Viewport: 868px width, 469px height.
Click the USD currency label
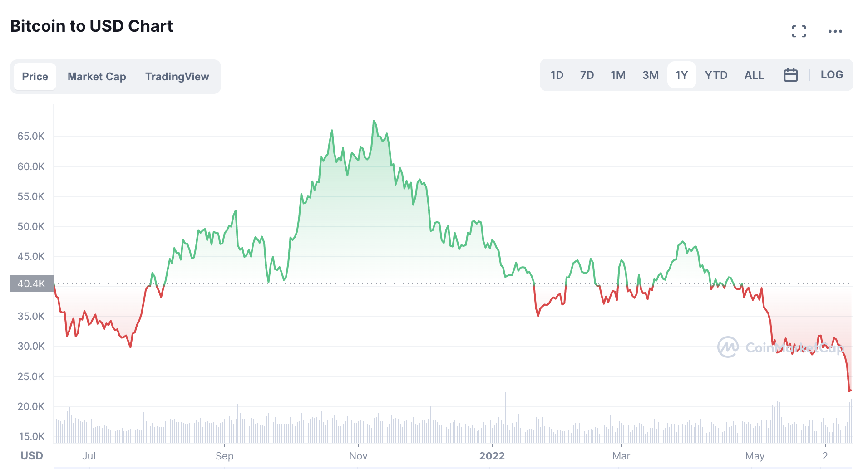32,455
